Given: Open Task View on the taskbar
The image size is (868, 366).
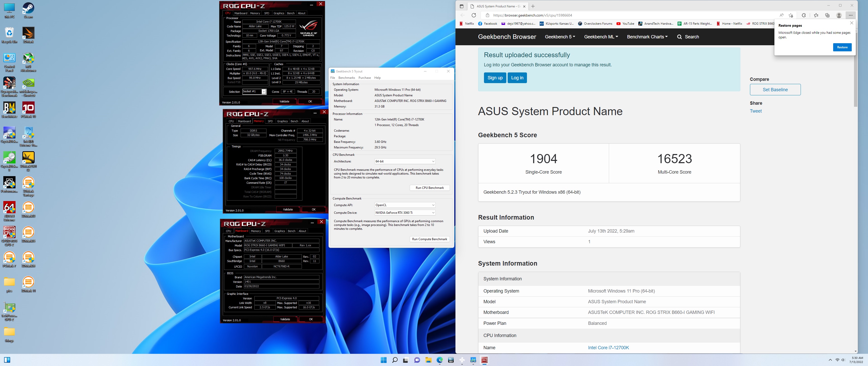Looking at the screenshot, I should coord(406,360).
